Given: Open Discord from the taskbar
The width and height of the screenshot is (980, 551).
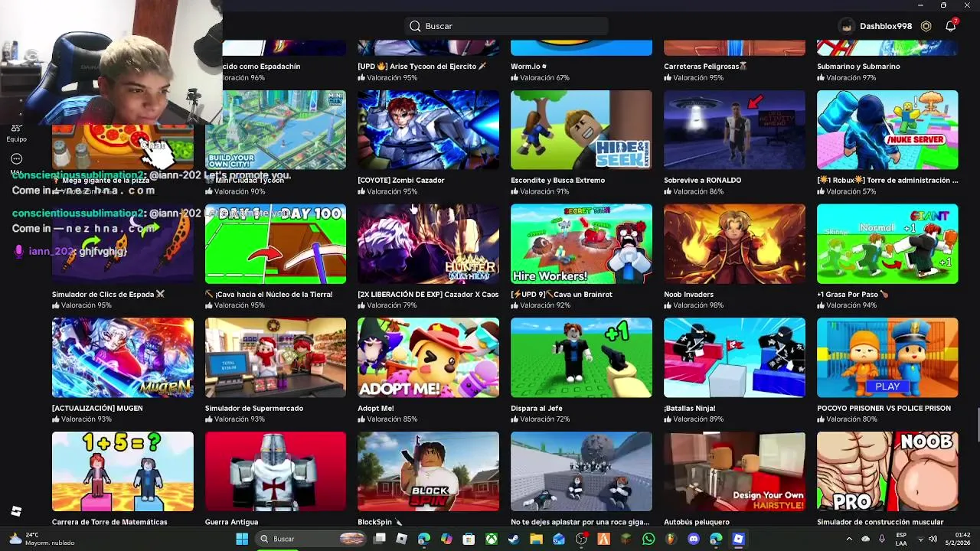Looking at the screenshot, I should click(694, 539).
